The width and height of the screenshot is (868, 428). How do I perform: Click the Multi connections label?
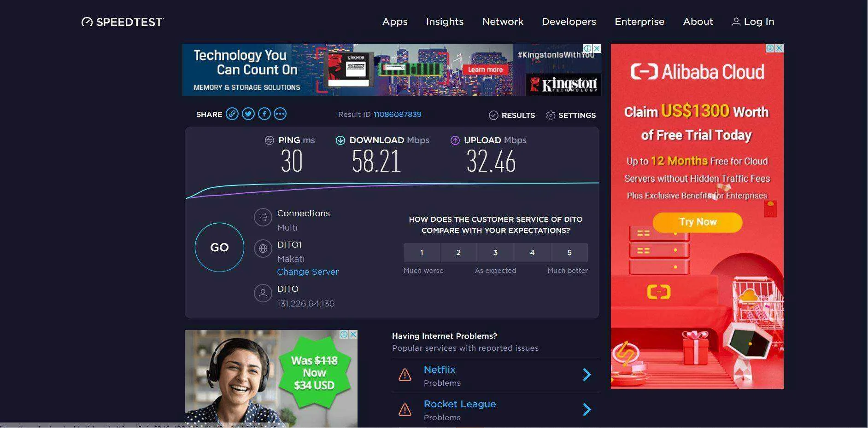pyautogui.click(x=287, y=228)
